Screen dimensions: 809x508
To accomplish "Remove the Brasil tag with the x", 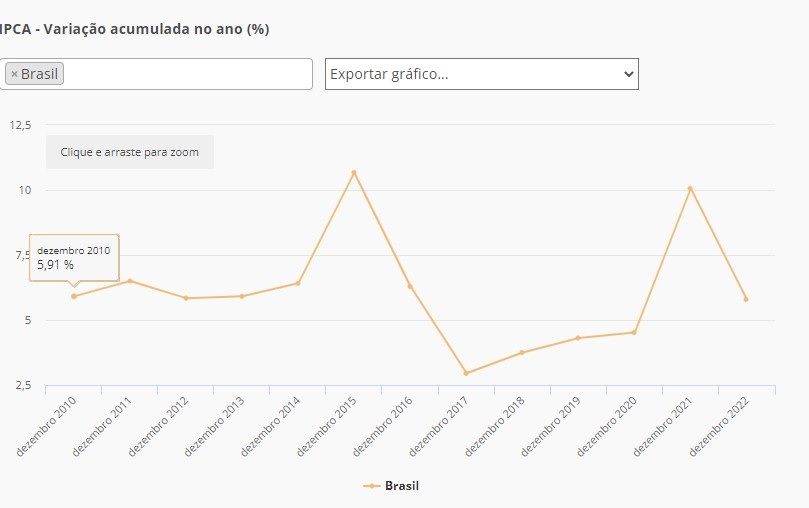I will (x=14, y=74).
